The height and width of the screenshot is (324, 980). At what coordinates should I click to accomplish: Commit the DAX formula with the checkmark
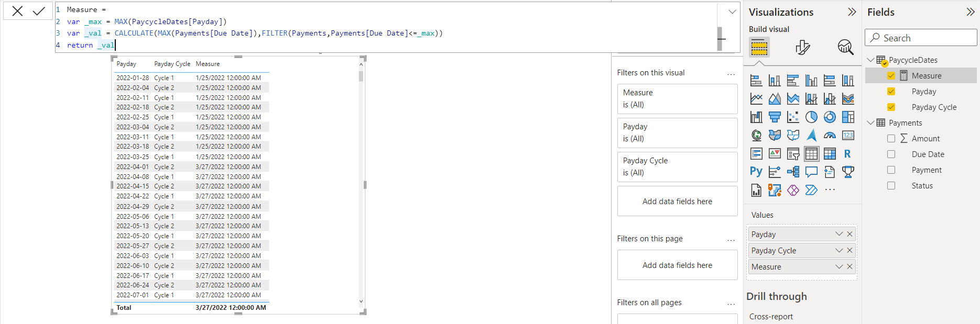(39, 11)
